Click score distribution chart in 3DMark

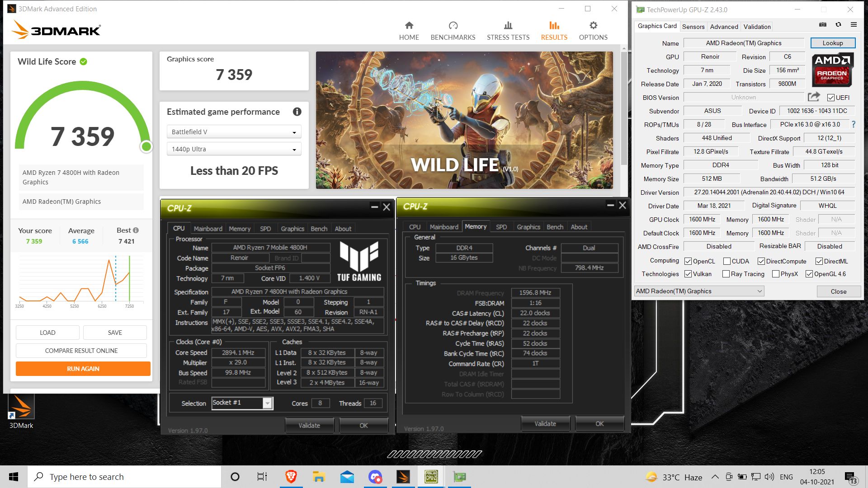[81, 281]
